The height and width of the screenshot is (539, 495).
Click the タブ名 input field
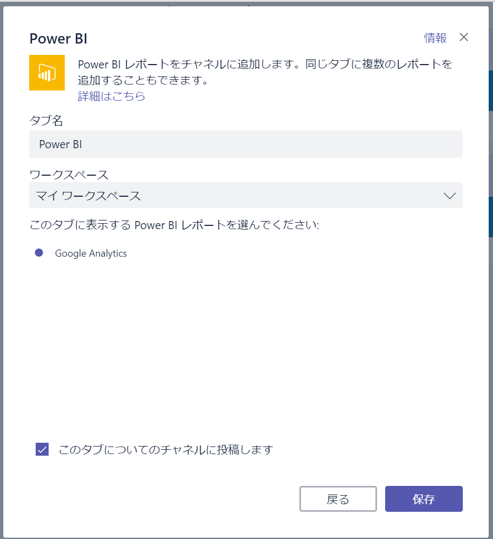click(246, 144)
